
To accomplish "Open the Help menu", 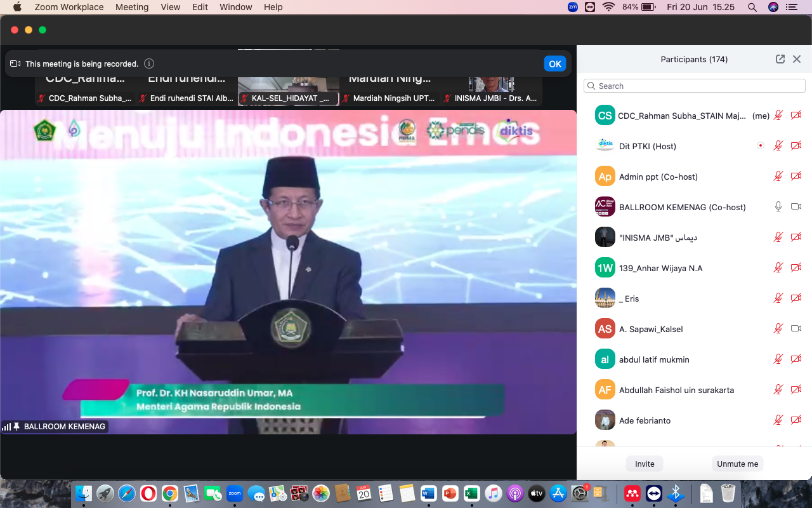I will click(x=273, y=7).
